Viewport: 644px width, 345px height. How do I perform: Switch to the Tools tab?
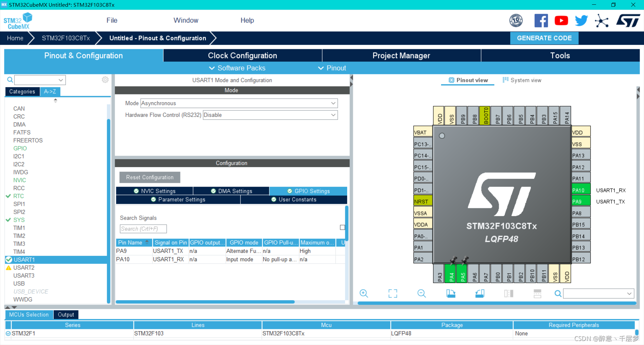coord(560,56)
